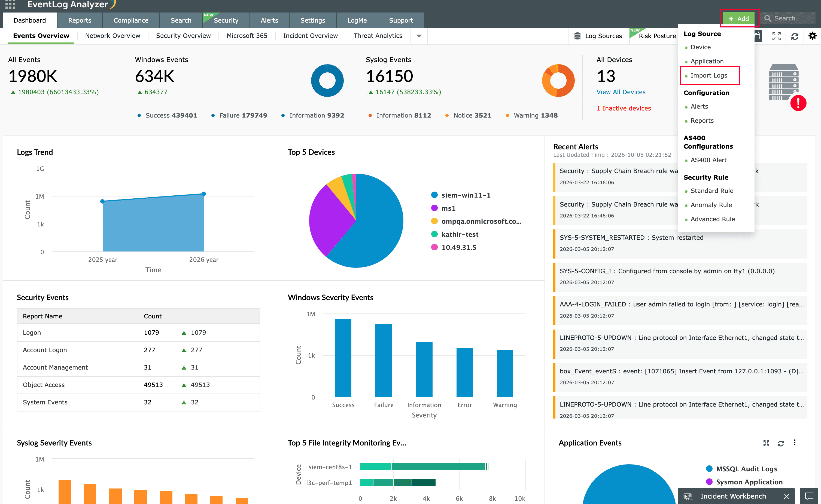The image size is (821, 504).
Task: Open the Settings tab
Action: click(x=313, y=20)
